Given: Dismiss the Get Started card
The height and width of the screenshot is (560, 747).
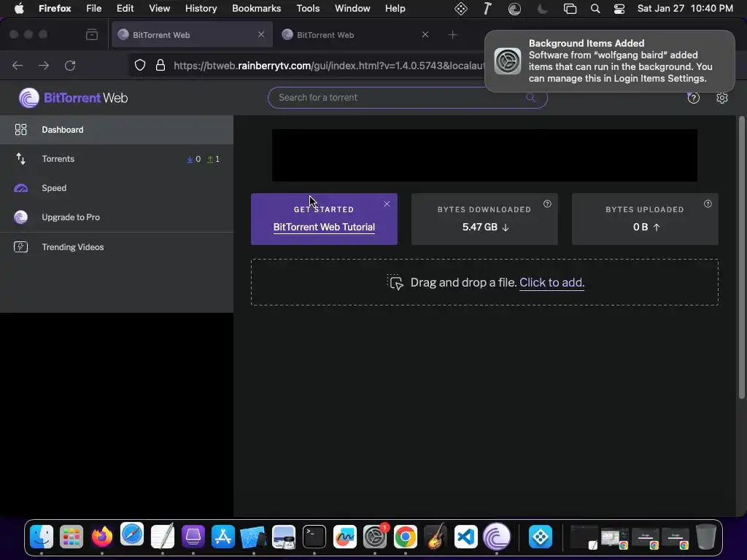Looking at the screenshot, I should (x=387, y=204).
